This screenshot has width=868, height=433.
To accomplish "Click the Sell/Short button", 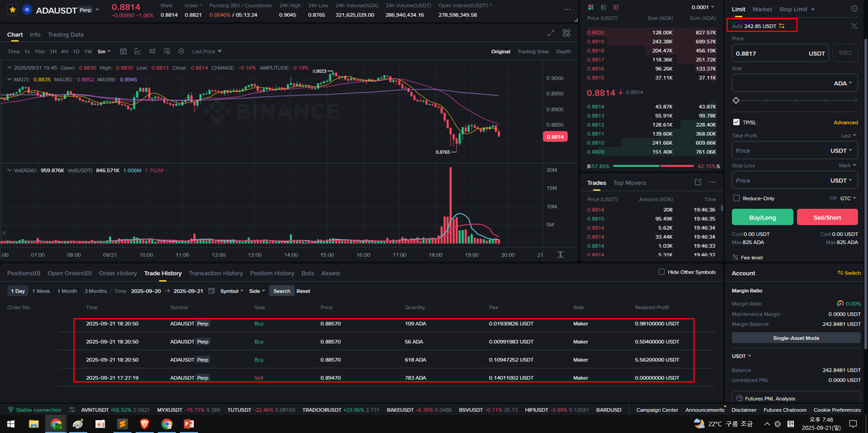I will pos(827,217).
